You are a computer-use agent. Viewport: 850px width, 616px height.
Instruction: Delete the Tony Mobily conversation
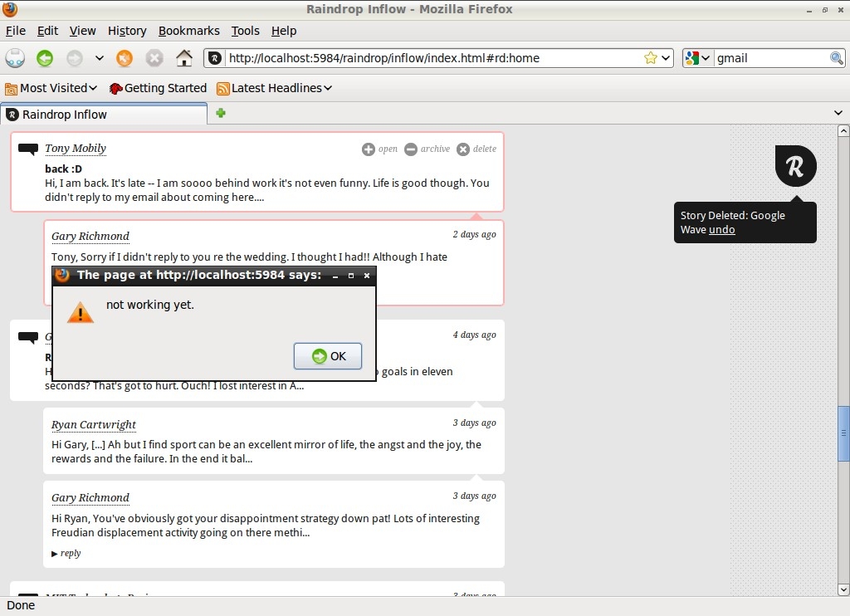(476, 149)
